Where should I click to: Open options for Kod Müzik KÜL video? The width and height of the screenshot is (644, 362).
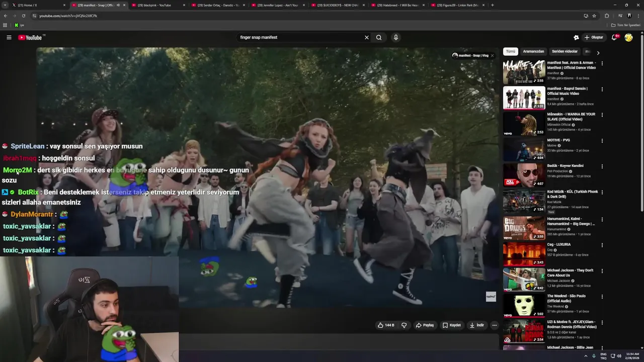tap(602, 192)
